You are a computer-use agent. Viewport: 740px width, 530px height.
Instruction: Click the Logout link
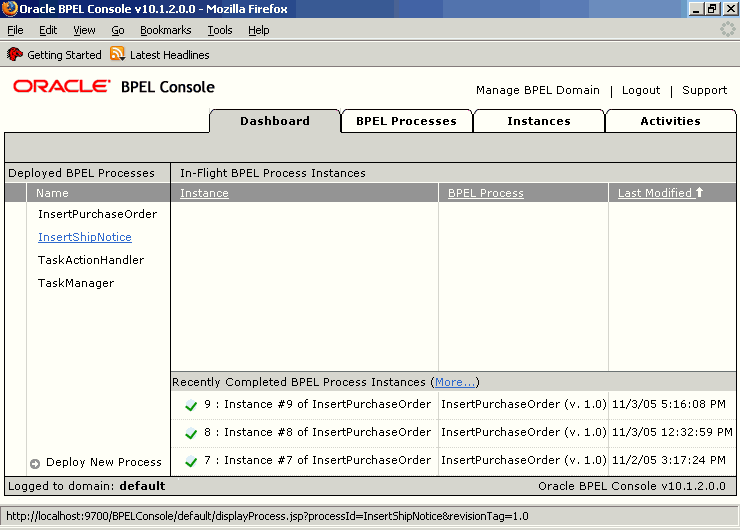[640, 90]
